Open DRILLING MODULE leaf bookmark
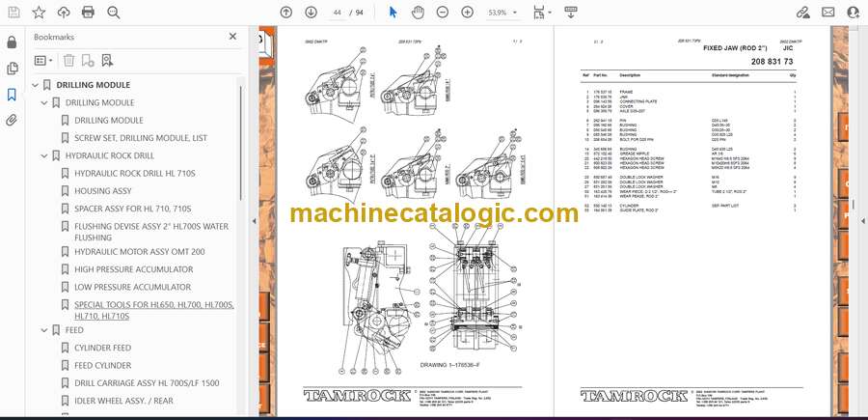868x420 pixels. (108, 121)
